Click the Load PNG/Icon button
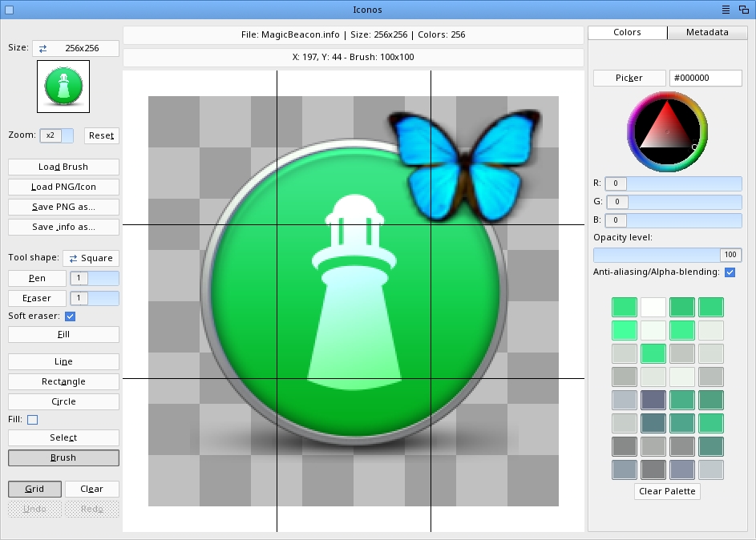Image resolution: width=756 pixels, height=540 pixels. 63,187
